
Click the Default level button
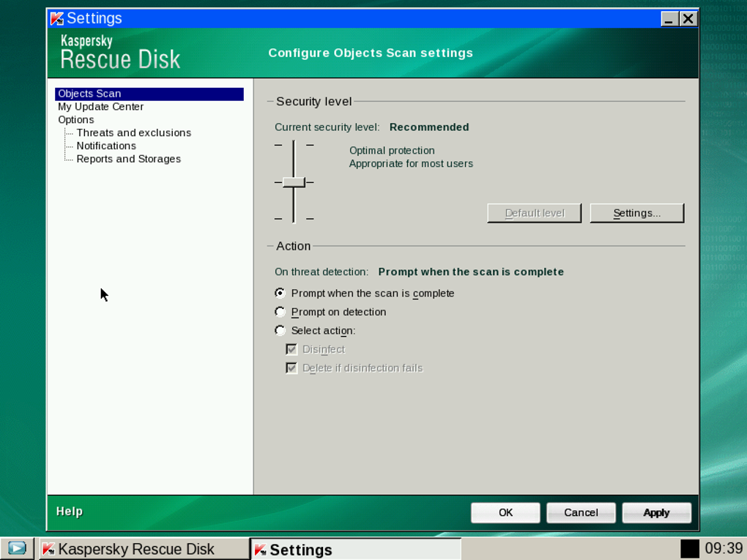534,213
